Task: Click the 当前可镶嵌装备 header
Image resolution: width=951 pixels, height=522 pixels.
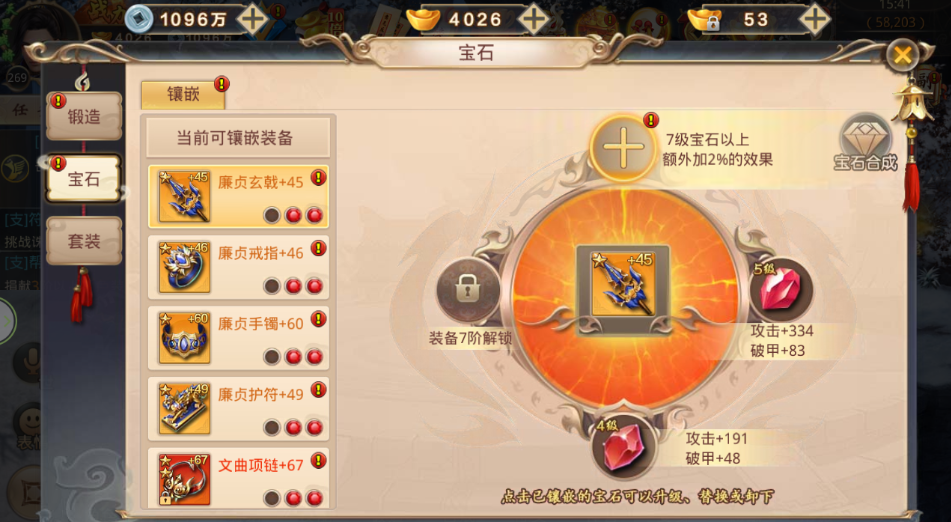Action: coord(238,138)
